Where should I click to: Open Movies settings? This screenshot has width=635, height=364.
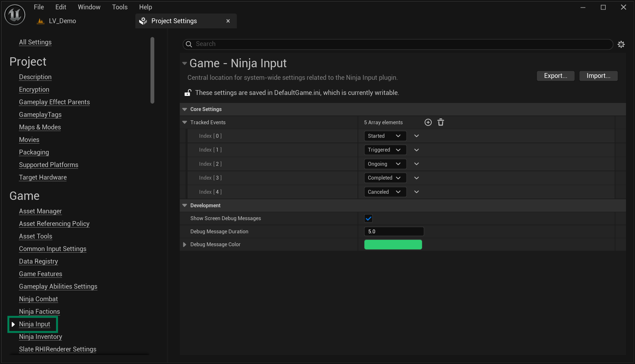coord(29,140)
